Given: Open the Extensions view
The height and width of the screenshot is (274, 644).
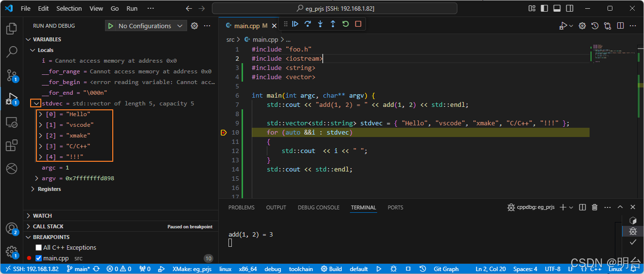Looking at the screenshot, I should (x=11, y=145).
